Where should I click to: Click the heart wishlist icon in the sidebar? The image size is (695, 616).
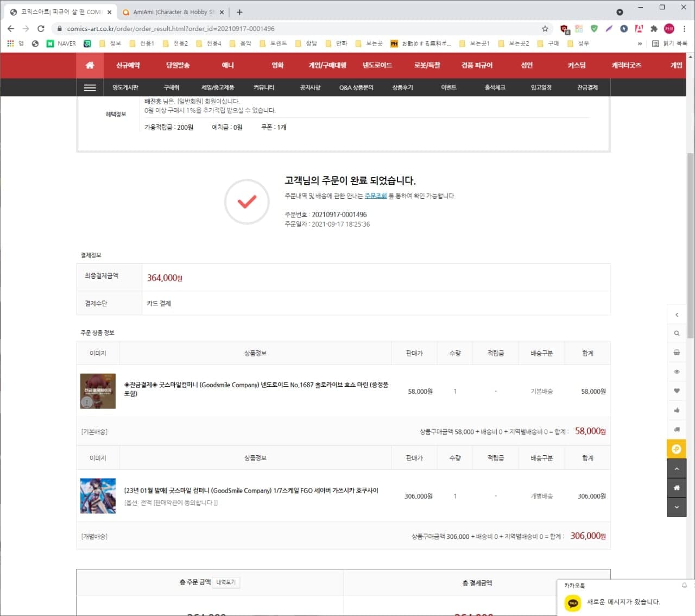(x=677, y=391)
